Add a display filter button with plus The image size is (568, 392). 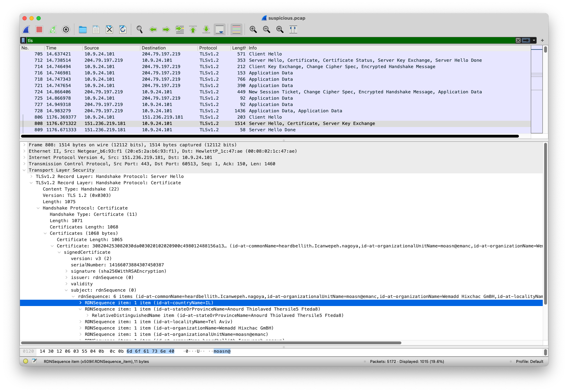point(542,40)
